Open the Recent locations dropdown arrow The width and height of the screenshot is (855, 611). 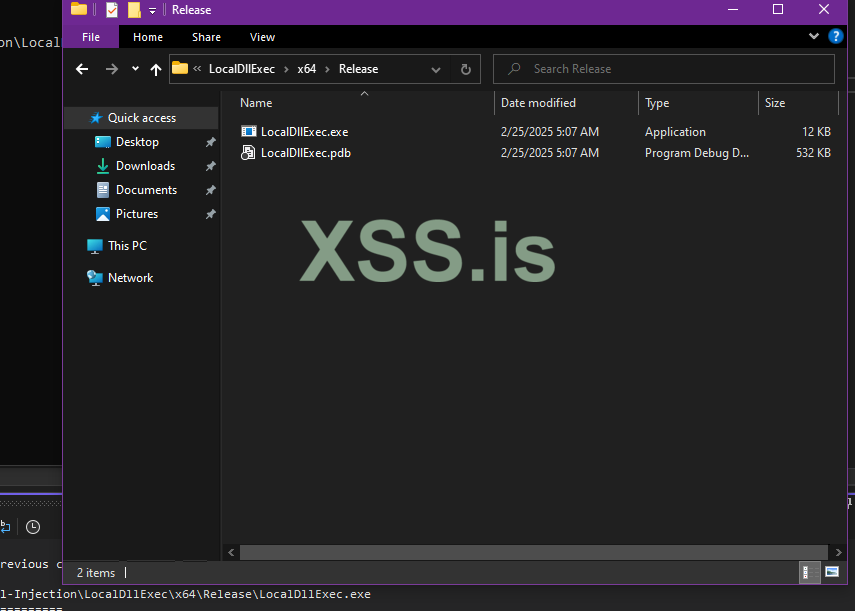coord(135,69)
